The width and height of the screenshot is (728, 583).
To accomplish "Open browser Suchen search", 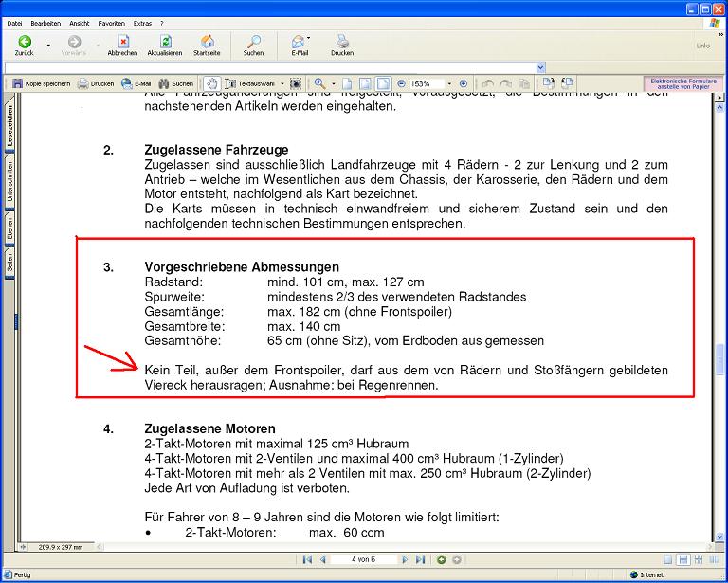I will point(253,46).
